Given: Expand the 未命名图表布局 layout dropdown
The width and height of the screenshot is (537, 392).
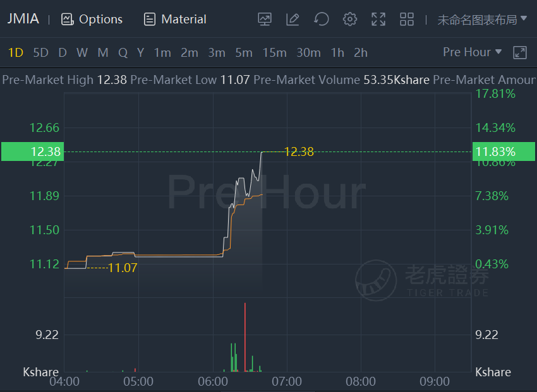Looking at the screenshot, I should 482,20.
